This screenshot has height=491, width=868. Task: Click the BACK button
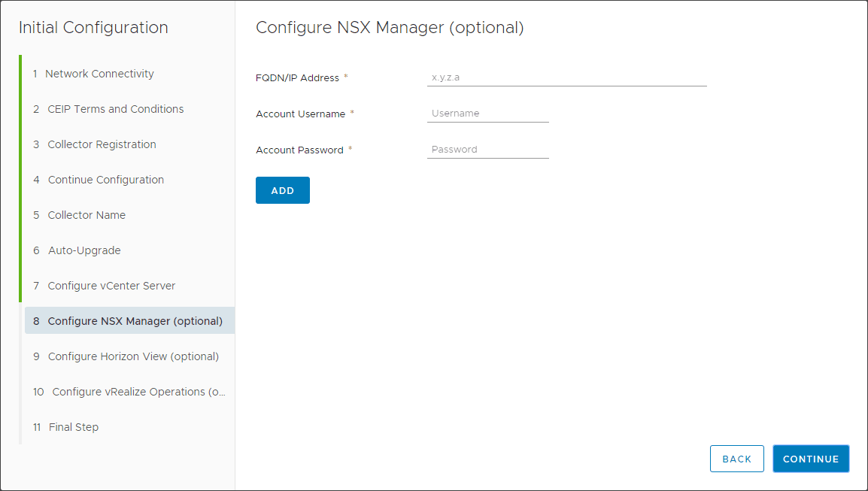(736, 459)
